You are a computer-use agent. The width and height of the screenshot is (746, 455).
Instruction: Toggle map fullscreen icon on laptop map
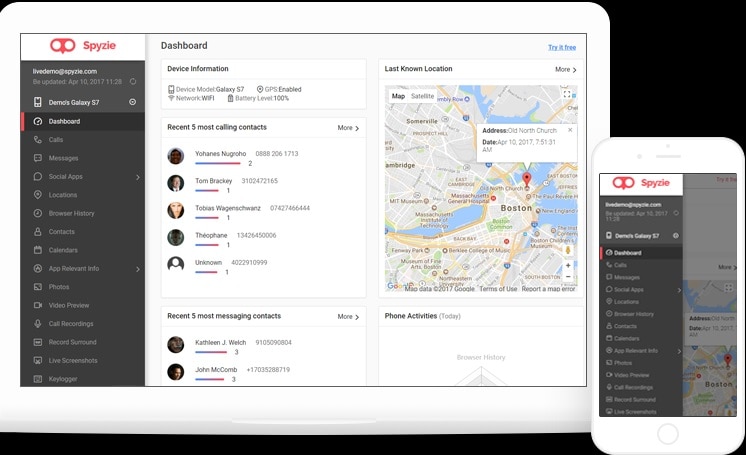pyautogui.click(x=567, y=94)
